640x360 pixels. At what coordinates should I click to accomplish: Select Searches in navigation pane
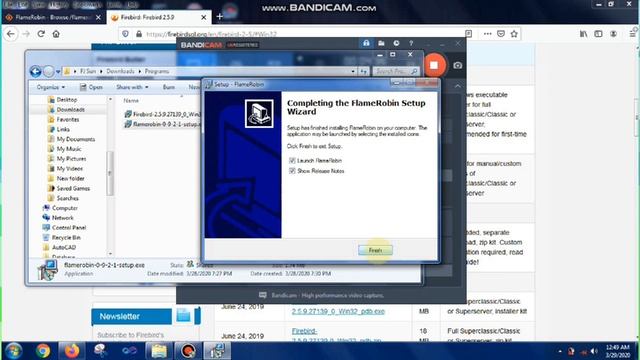pos(67,198)
